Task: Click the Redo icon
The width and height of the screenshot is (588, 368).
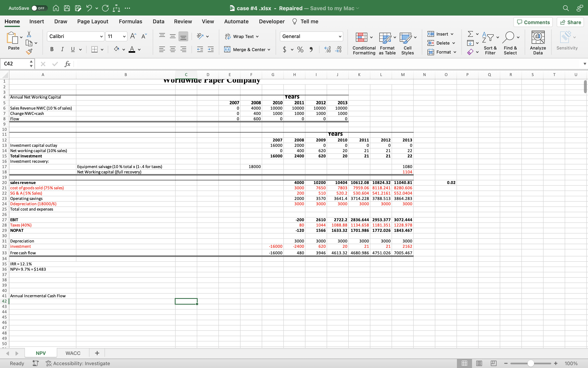Action: pyautogui.click(x=105, y=8)
